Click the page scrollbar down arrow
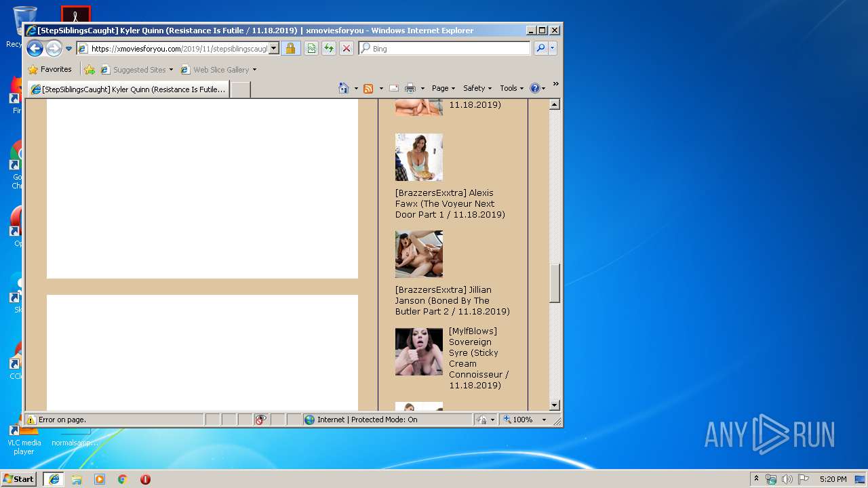The image size is (868, 488). [555, 405]
